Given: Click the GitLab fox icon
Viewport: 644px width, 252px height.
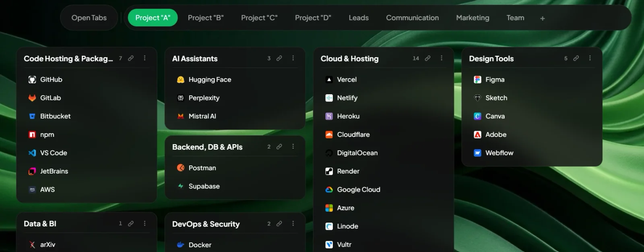Looking at the screenshot, I should [32, 98].
